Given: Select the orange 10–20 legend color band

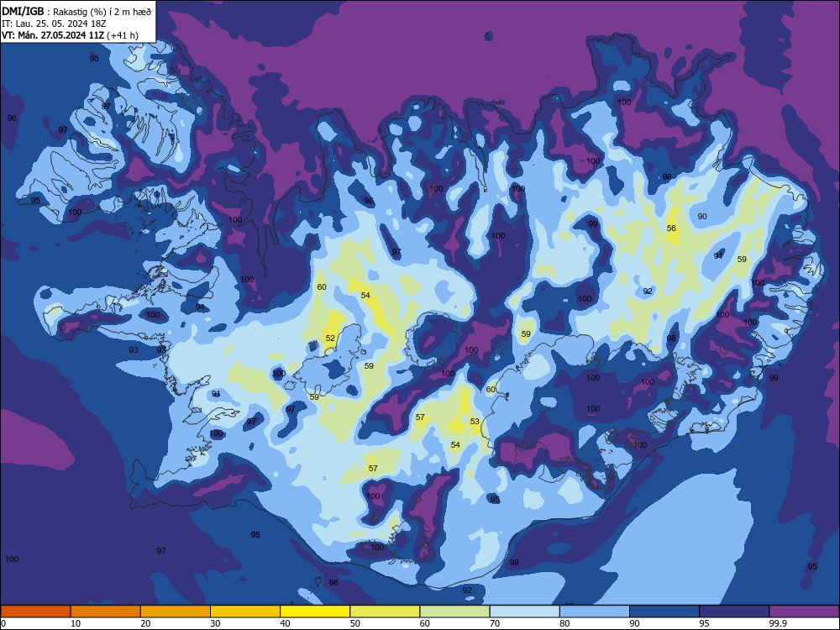Looking at the screenshot, I should point(106,612).
